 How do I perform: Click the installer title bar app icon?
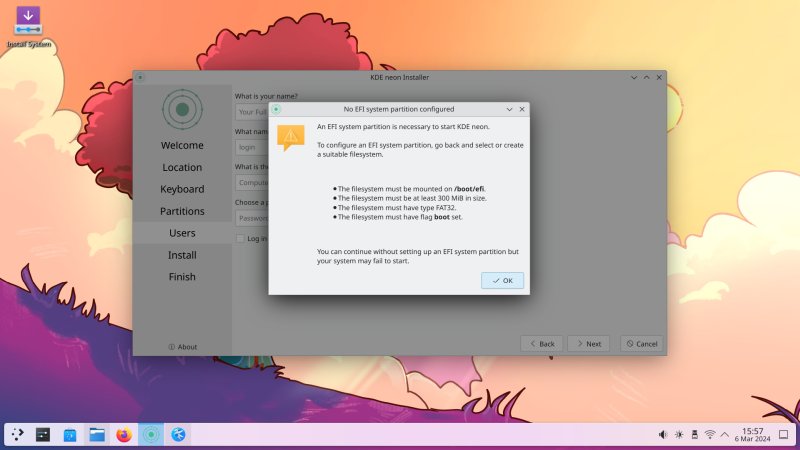click(x=140, y=78)
